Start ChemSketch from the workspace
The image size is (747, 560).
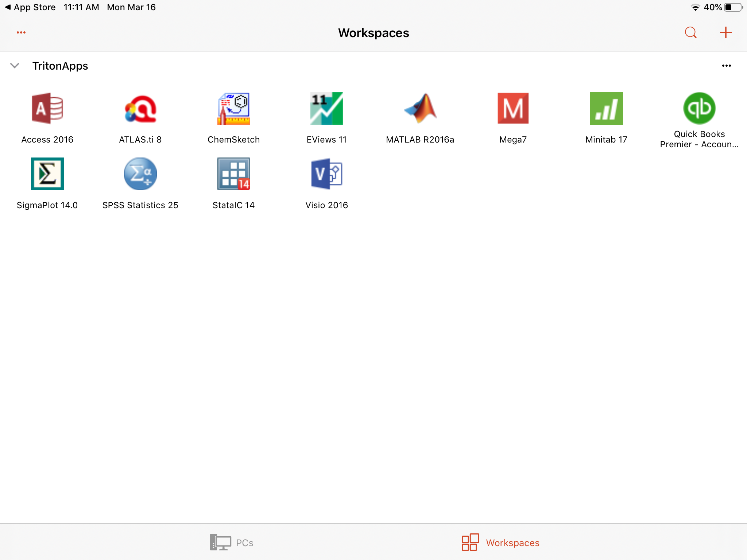point(233,109)
